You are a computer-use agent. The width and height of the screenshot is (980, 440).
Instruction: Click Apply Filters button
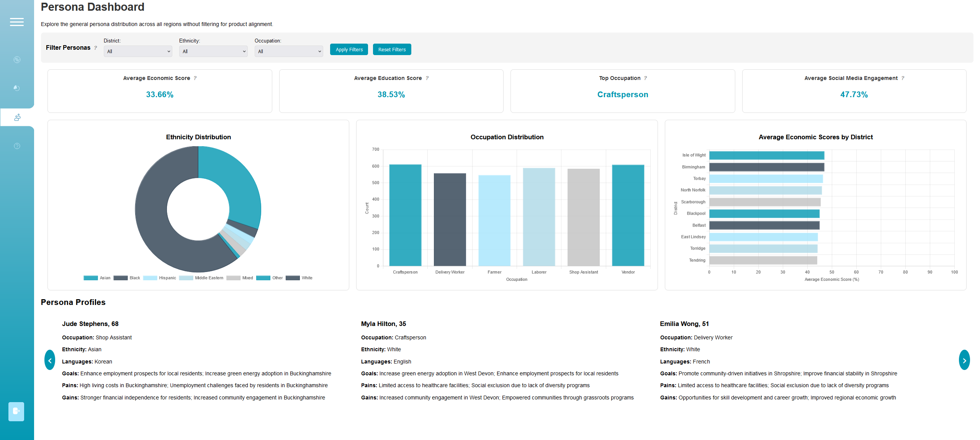click(349, 49)
